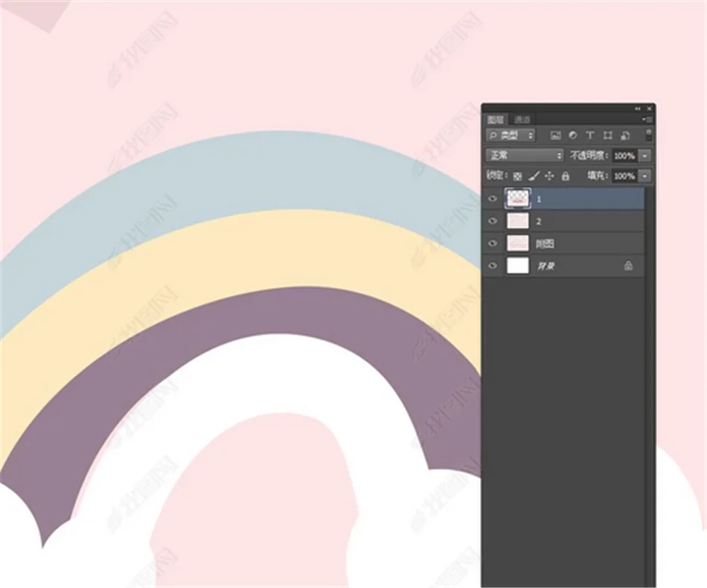Viewport: 707px width, 588px height.
Task: Open the 类型 filter type dropdown
Action: [511, 135]
